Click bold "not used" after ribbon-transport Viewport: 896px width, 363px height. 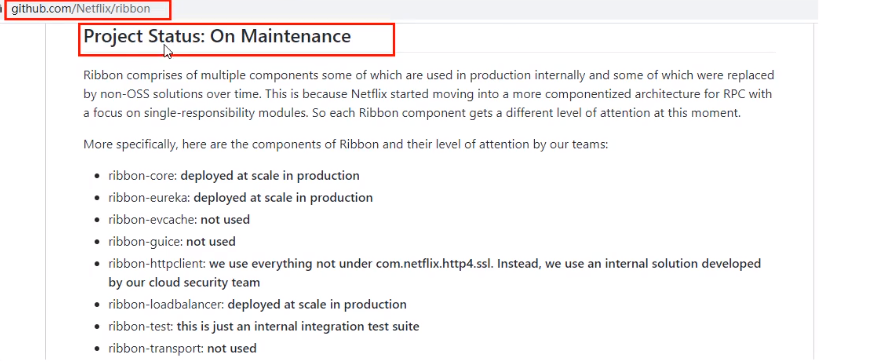231,348
